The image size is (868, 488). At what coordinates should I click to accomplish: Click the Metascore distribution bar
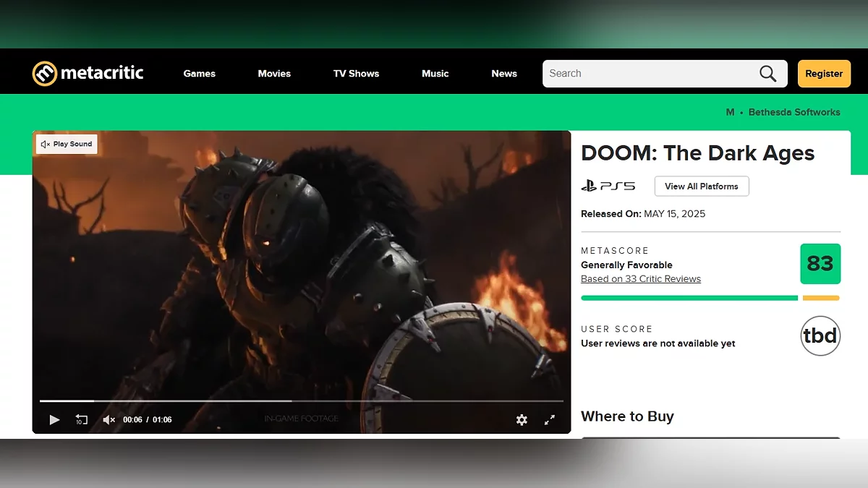[710, 298]
